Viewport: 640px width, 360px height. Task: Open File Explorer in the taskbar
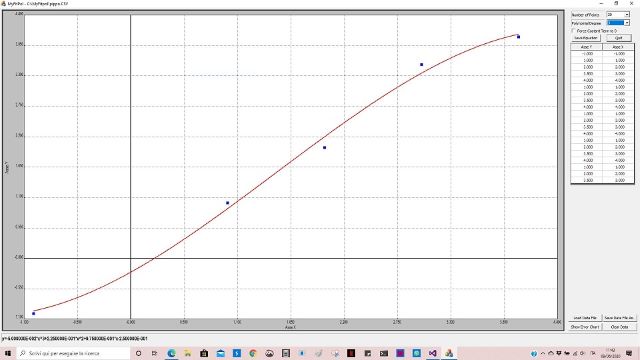coord(187,353)
